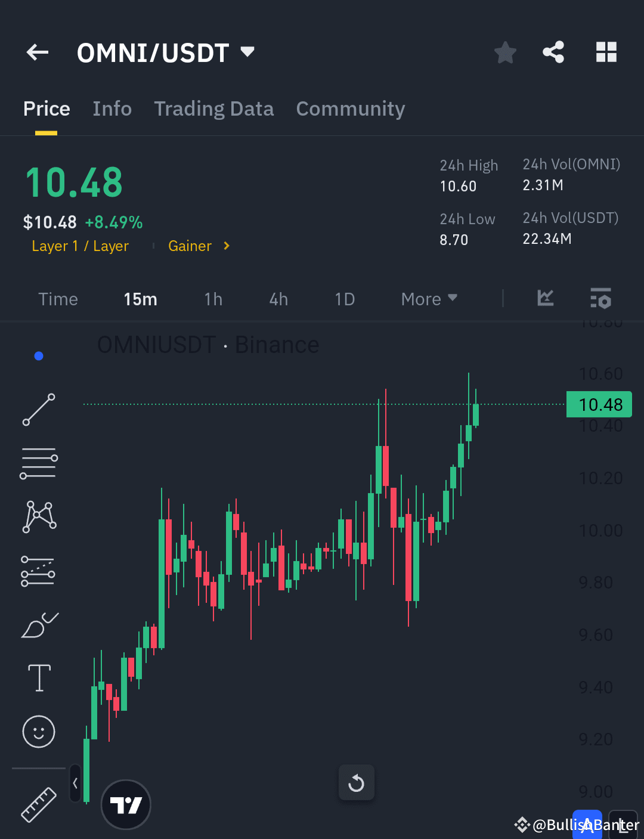Open the chart type icon next to timeframes

[x=544, y=299]
